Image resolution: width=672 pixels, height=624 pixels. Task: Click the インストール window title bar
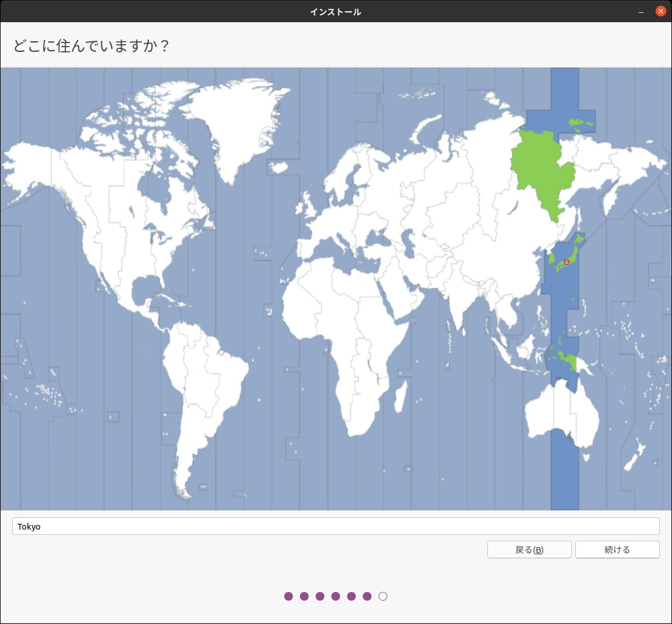pos(335,11)
